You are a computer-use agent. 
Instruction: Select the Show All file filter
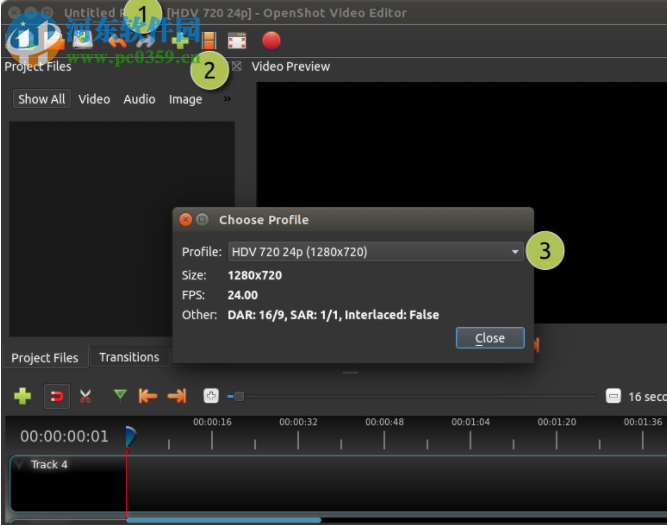coord(42,99)
